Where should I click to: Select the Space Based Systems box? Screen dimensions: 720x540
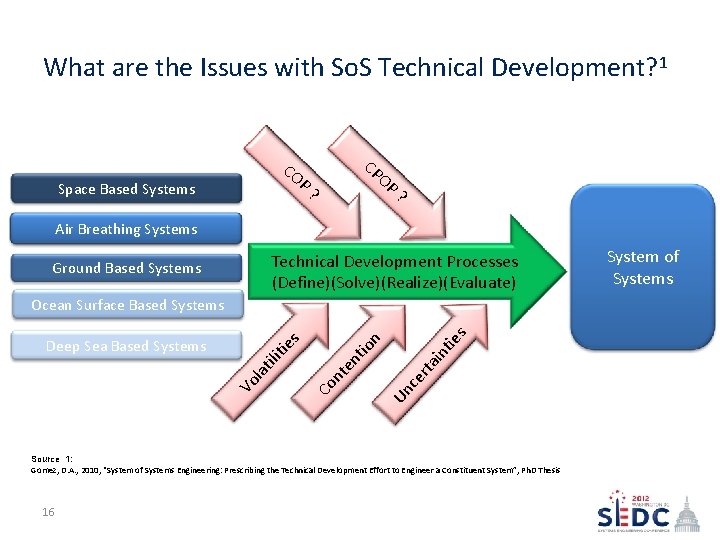pos(126,189)
